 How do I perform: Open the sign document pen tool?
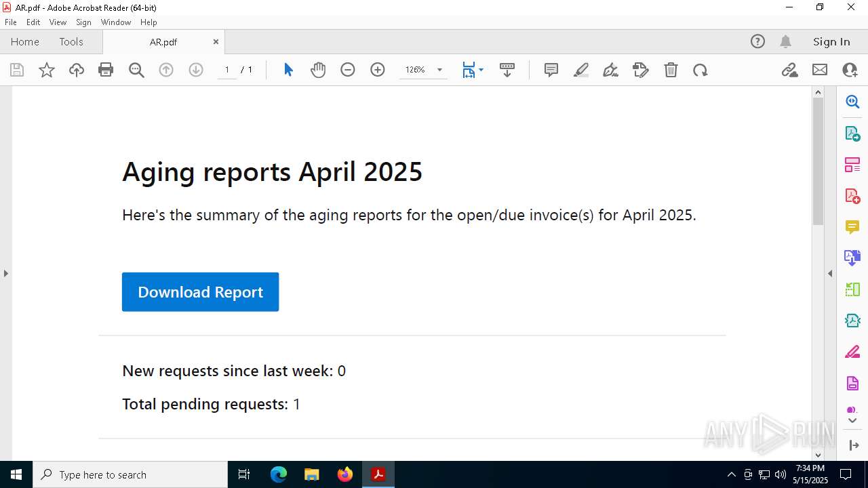tap(610, 70)
